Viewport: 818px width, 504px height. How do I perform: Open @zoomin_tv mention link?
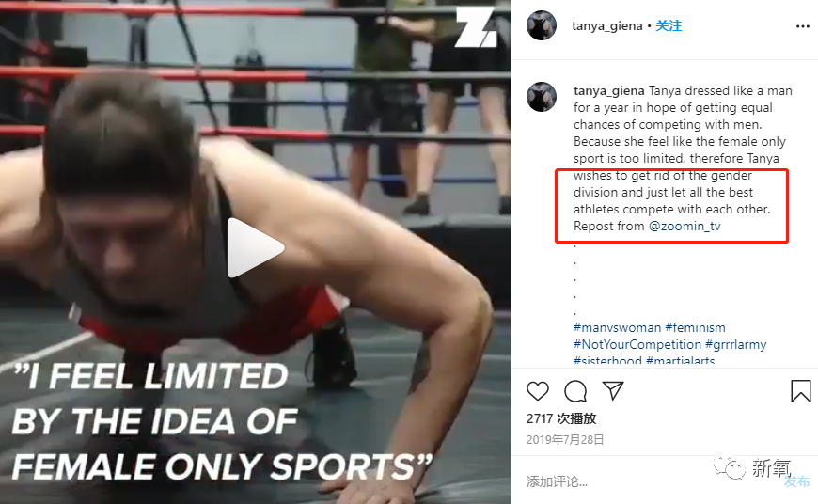click(684, 226)
